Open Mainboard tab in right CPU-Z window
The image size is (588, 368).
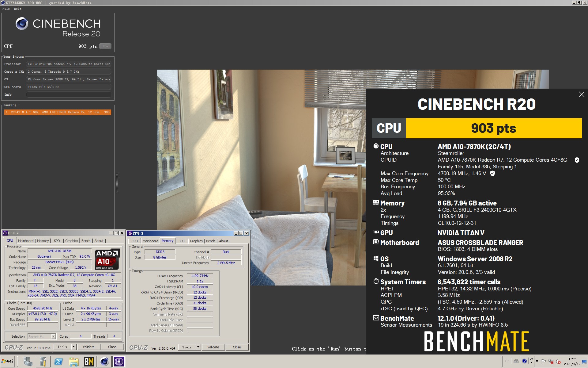[150, 241]
